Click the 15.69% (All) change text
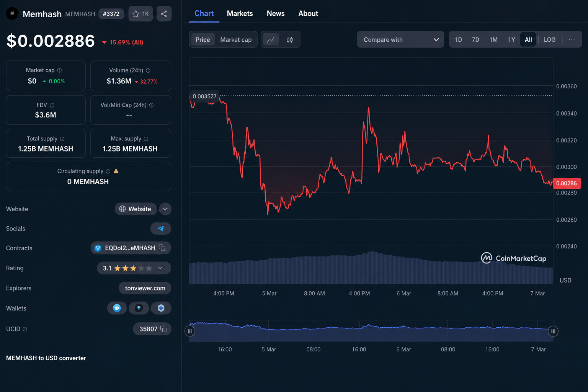 (x=126, y=42)
